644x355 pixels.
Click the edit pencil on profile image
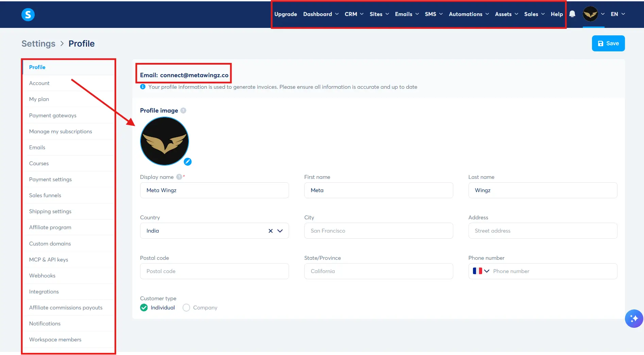(x=188, y=162)
